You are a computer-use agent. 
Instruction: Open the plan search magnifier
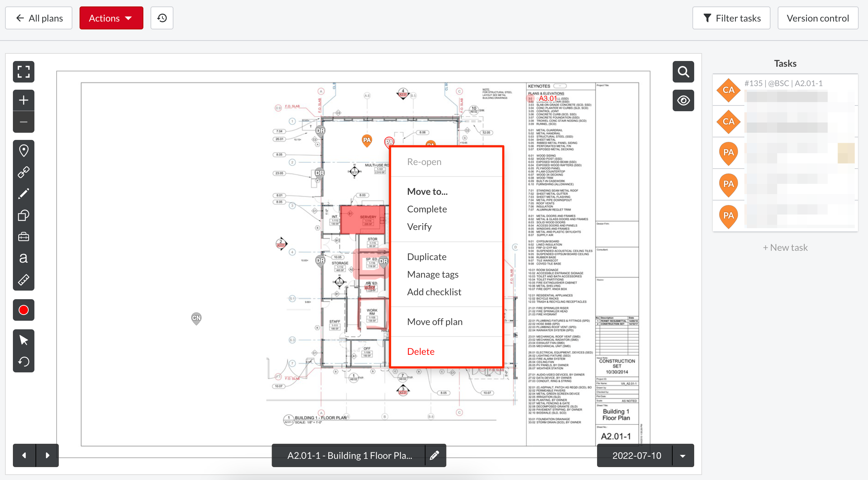[683, 71]
